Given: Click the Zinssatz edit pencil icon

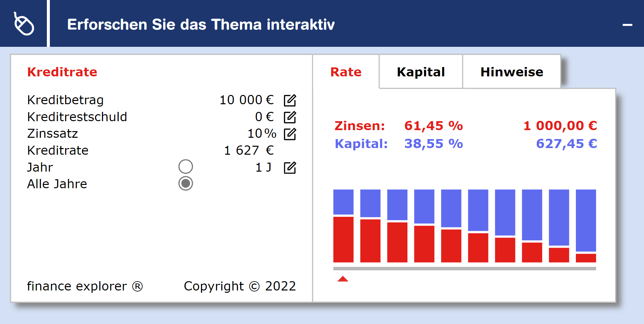Looking at the screenshot, I should pos(290,134).
